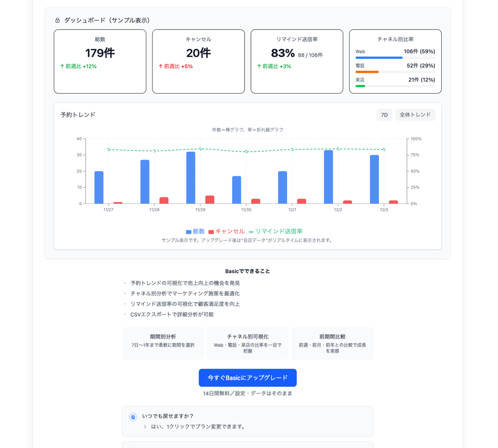498x448 pixels.
Task: Click the red キャンセル legend square
Action: pos(211,232)
